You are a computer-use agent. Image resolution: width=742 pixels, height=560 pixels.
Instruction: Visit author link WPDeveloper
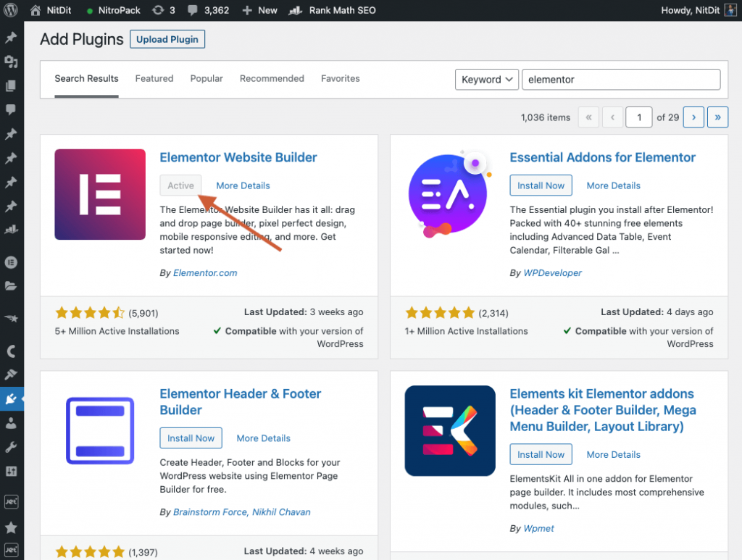553,273
